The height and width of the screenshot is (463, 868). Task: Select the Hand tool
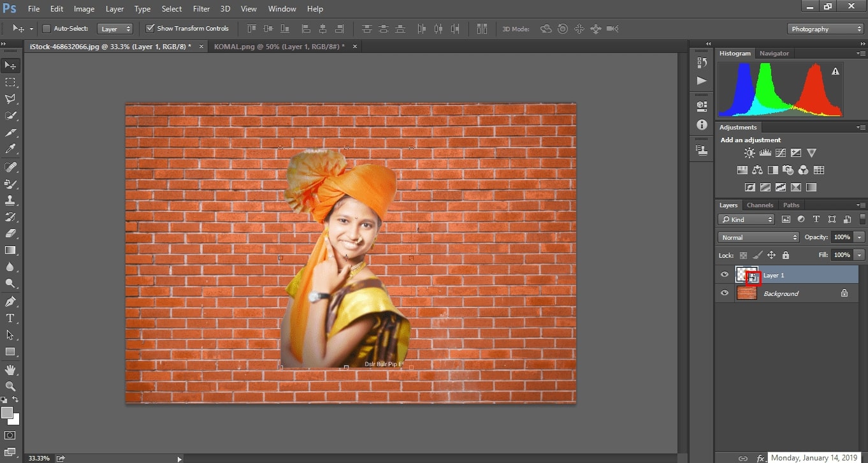tap(10, 369)
